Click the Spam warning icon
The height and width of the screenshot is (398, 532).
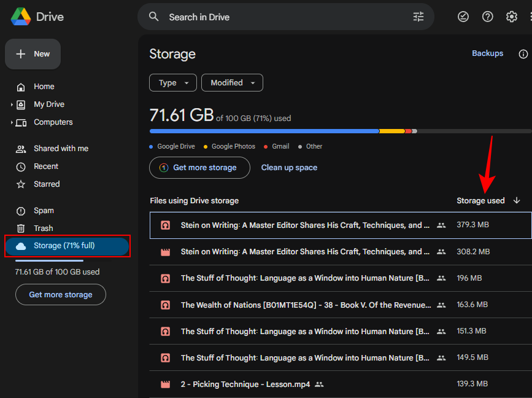click(21, 211)
